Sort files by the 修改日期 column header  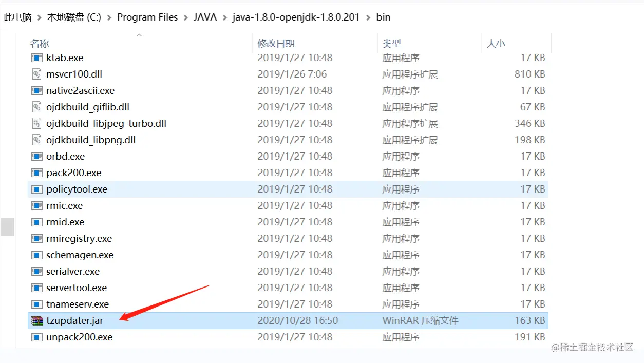pos(276,44)
